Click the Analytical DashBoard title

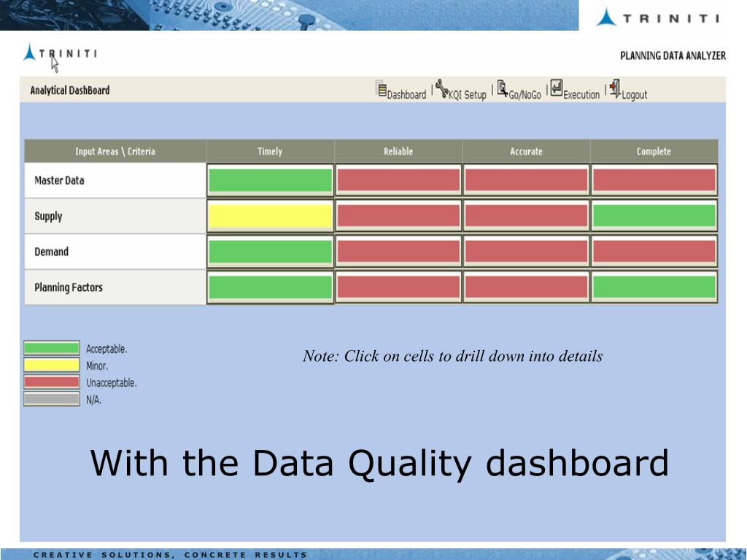pyautogui.click(x=70, y=90)
